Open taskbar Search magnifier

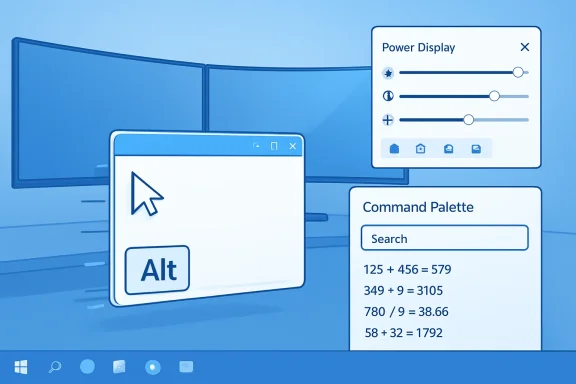tap(55, 367)
